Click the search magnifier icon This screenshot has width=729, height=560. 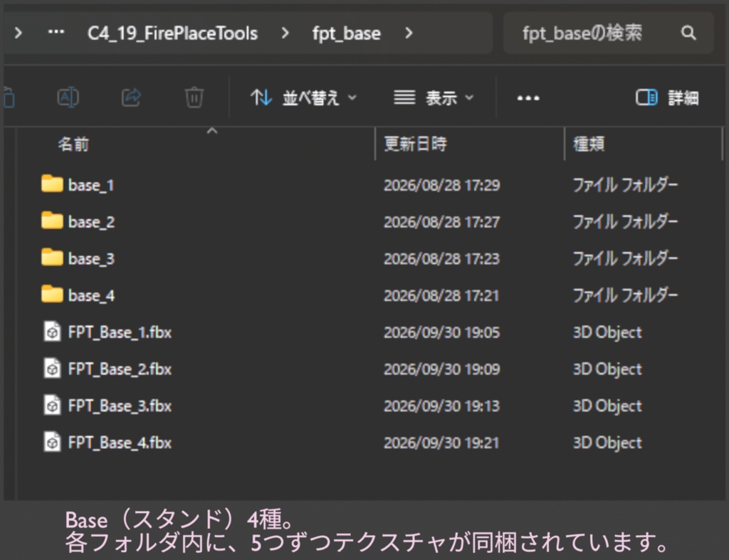[x=688, y=33]
